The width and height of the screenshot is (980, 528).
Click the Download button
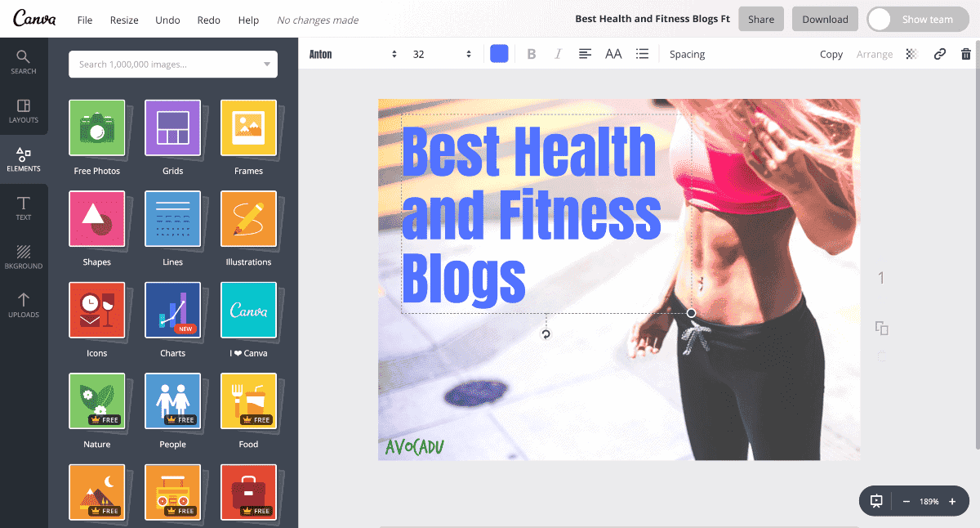coord(825,18)
